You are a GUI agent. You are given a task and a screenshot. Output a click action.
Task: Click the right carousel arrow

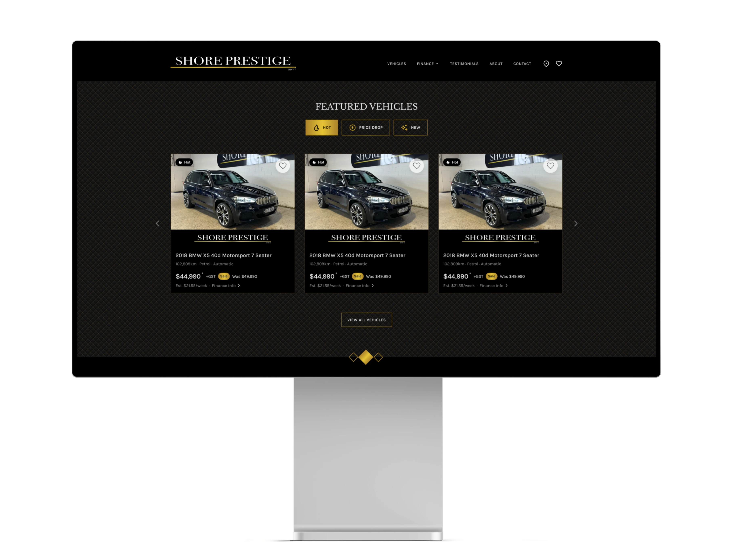pyautogui.click(x=576, y=224)
